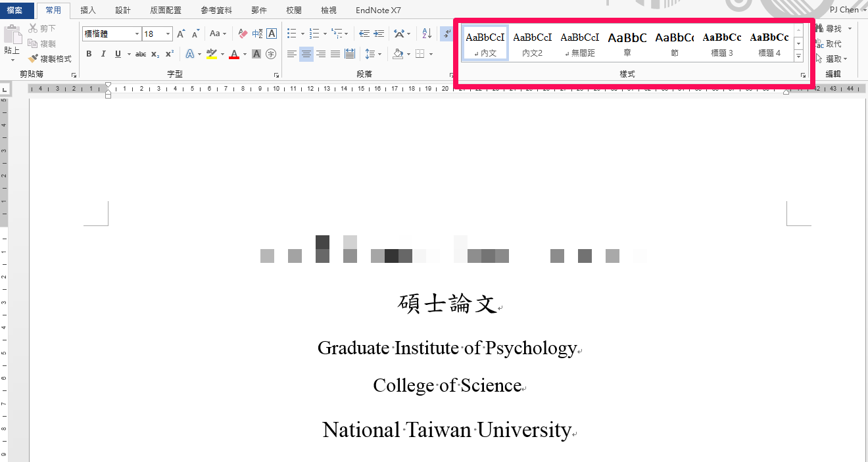The height and width of the screenshot is (462, 868).
Task: Apply justified paragraph alignment
Action: 335,54
